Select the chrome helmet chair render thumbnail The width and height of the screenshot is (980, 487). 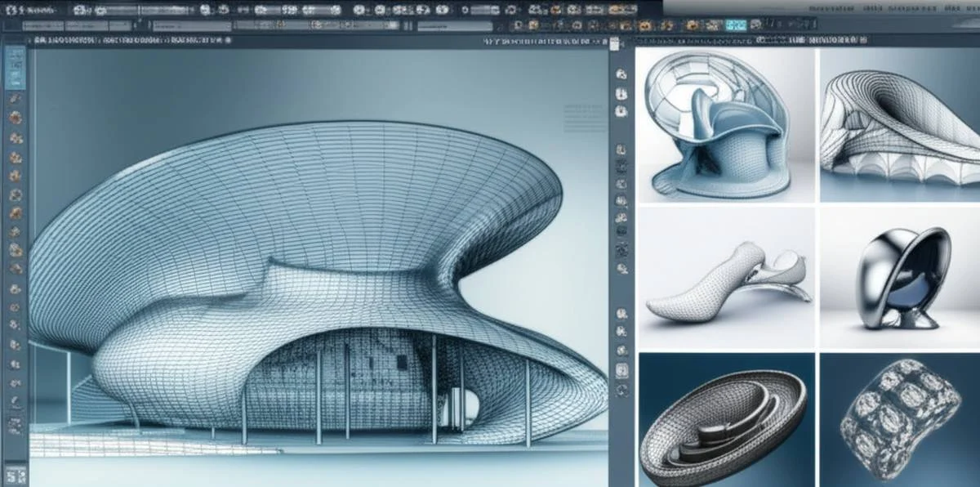pyautogui.click(x=900, y=278)
